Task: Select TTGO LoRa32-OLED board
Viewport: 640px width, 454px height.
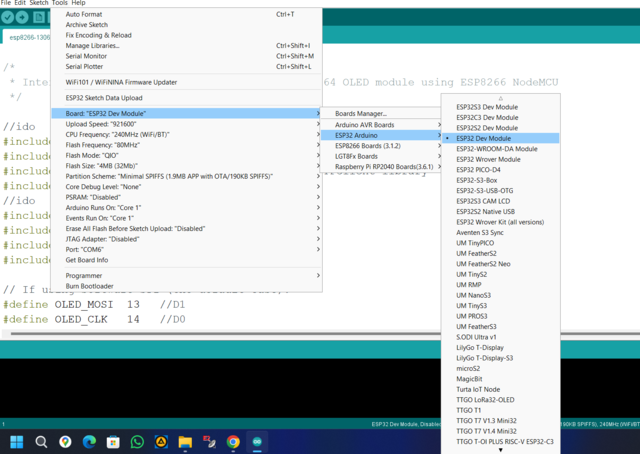Action: coord(500,400)
